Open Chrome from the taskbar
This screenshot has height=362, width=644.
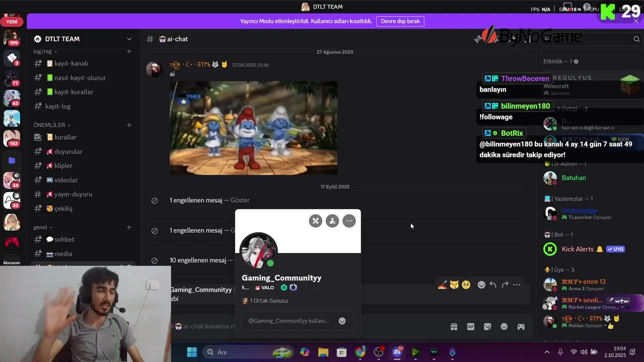360,352
